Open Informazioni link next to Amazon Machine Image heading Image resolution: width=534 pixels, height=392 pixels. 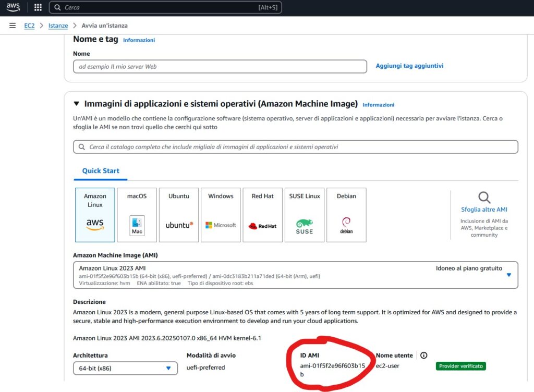tap(379, 105)
